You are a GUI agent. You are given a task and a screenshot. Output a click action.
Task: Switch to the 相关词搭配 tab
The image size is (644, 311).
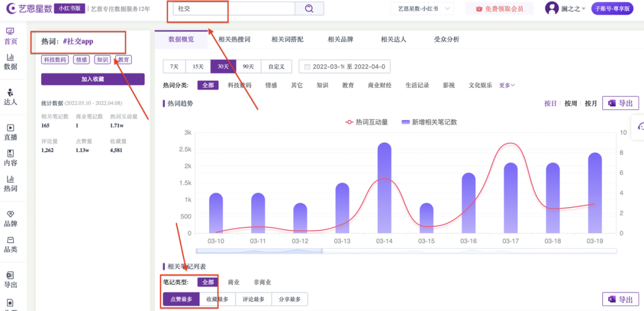287,40
